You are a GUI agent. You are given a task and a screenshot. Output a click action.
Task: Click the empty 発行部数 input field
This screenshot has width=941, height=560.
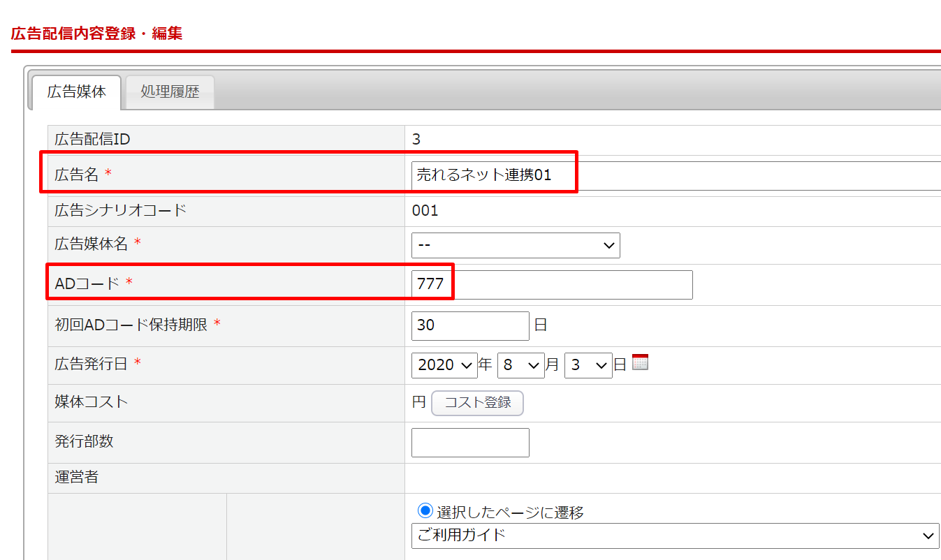point(470,443)
